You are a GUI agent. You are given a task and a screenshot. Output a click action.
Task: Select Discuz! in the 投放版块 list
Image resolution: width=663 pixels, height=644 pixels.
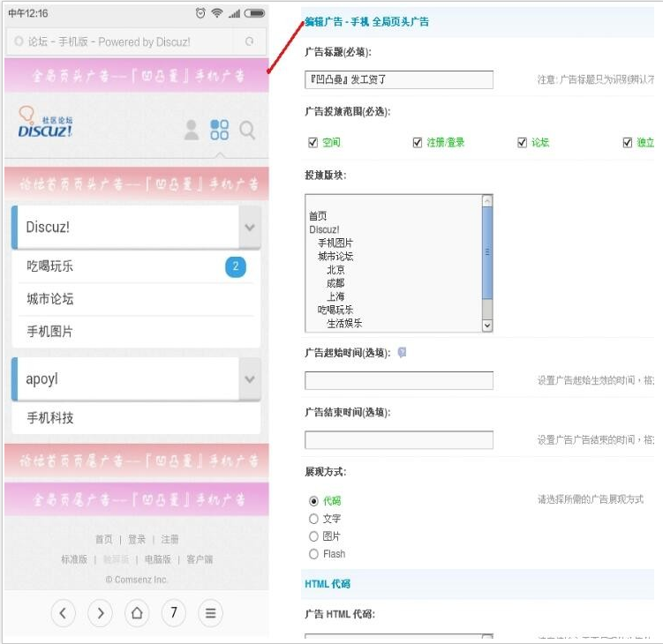click(324, 229)
